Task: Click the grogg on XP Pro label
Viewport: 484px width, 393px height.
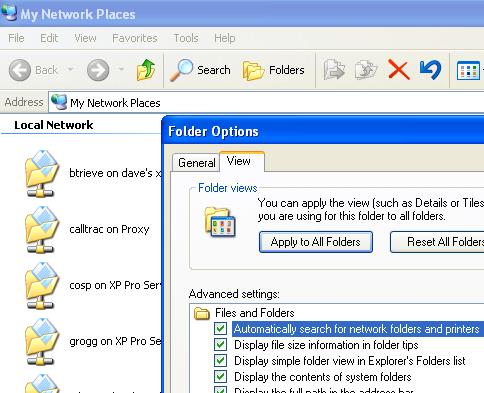Action: coord(115,341)
